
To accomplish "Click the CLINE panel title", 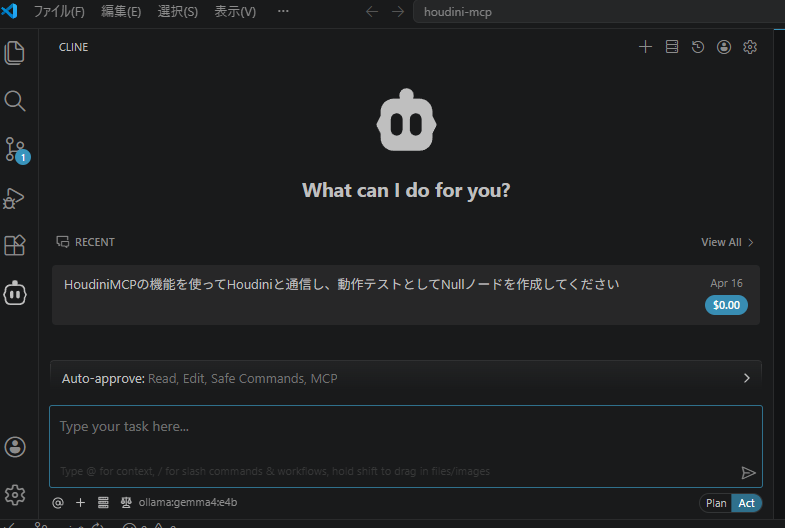I will [x=74, y=47].
